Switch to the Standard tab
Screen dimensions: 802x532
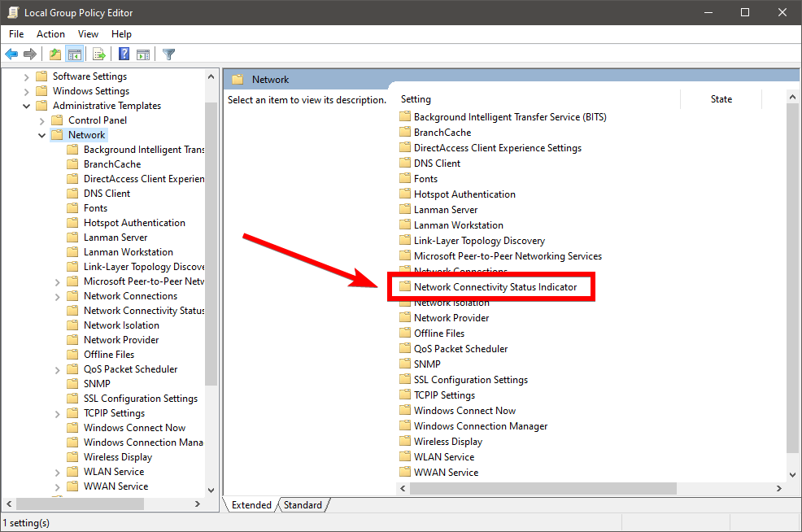303,505
